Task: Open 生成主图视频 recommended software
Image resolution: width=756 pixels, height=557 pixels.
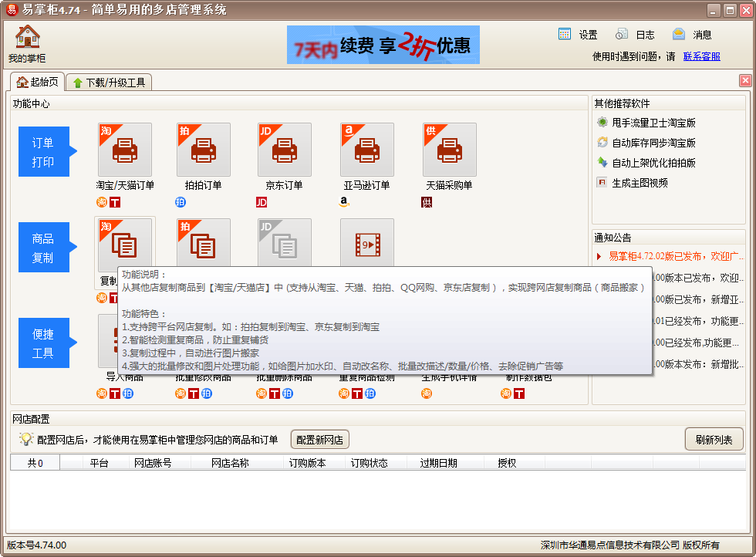Action: tap(640, 184)
